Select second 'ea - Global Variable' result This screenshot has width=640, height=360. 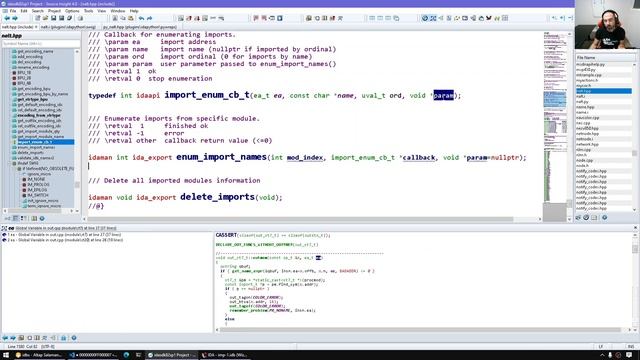(x=64, y=240)
